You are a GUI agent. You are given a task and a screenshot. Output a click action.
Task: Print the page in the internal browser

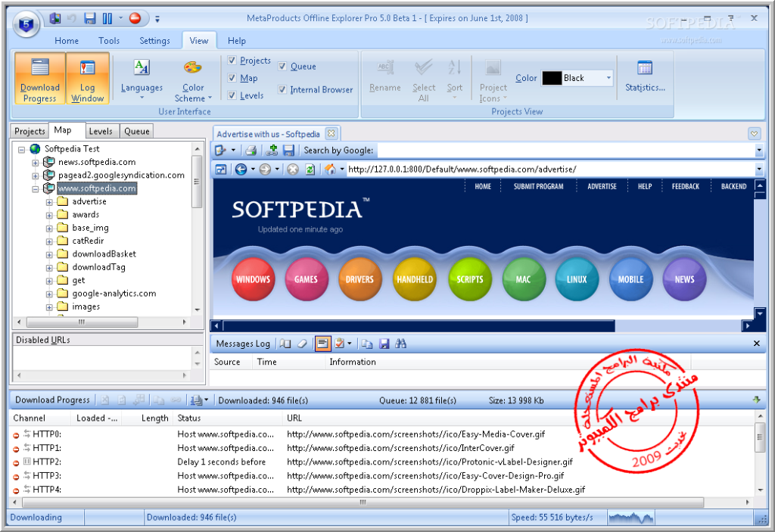click(x=251, y=151)
